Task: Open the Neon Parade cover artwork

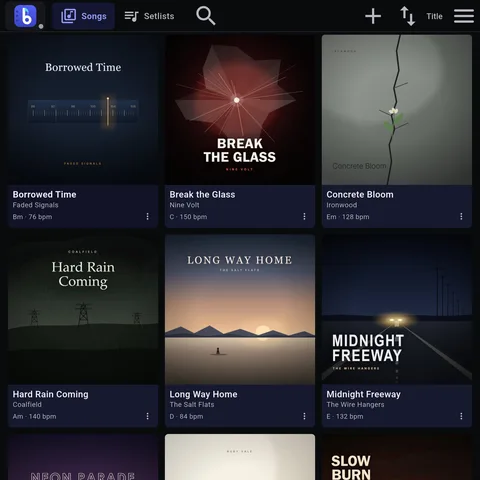Action: tap(83, 457)
